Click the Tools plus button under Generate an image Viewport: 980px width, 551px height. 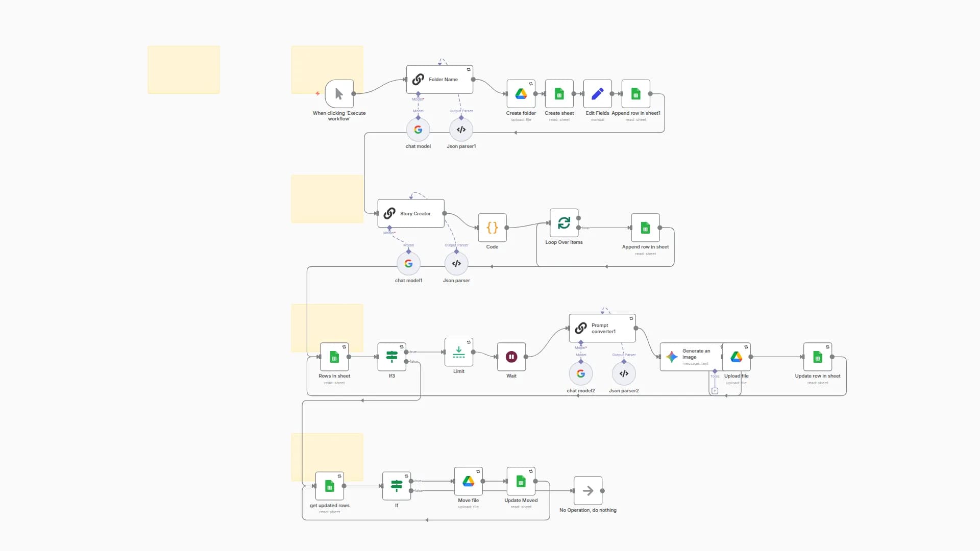point(715,391)
